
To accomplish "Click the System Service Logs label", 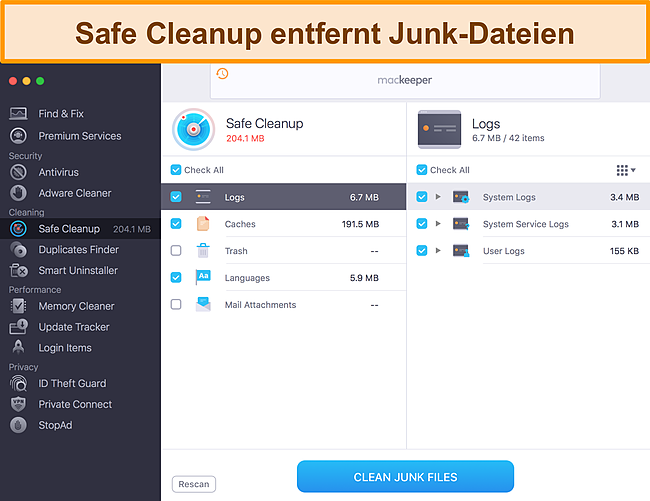I will click(x=526, y=224).
